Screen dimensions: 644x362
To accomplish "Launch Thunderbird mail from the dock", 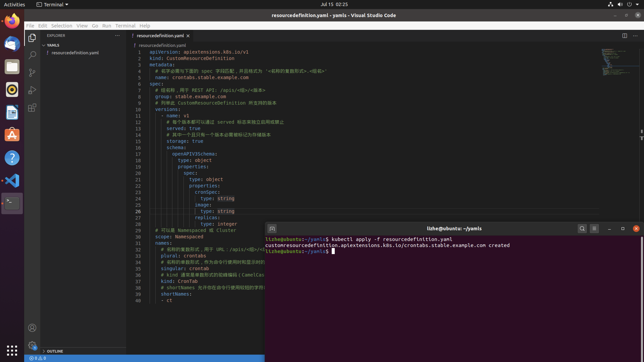I will coord(12,44).
